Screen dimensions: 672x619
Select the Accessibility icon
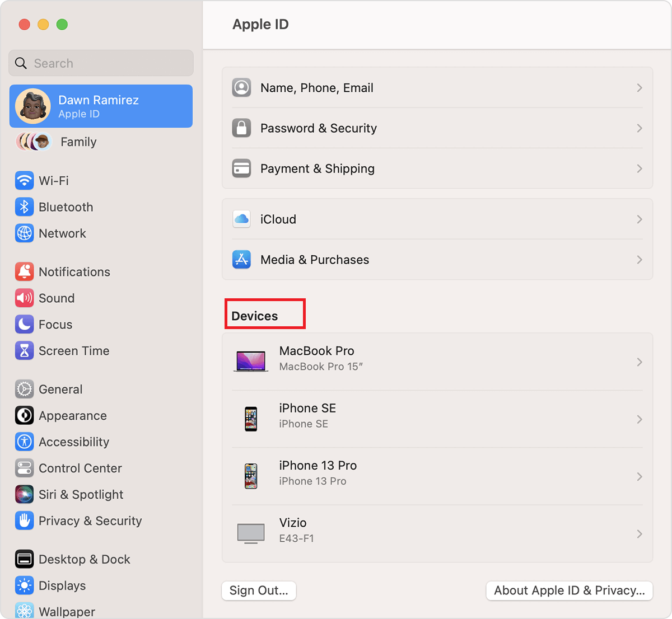24,442
